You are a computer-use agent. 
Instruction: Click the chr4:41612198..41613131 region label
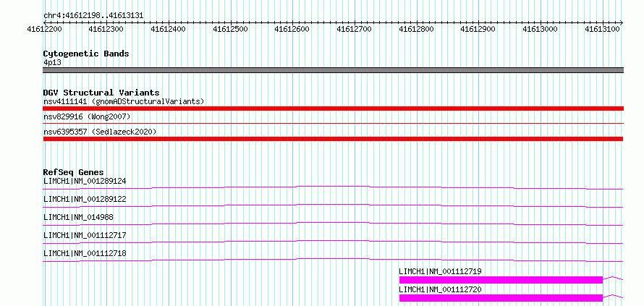point(93,16)
